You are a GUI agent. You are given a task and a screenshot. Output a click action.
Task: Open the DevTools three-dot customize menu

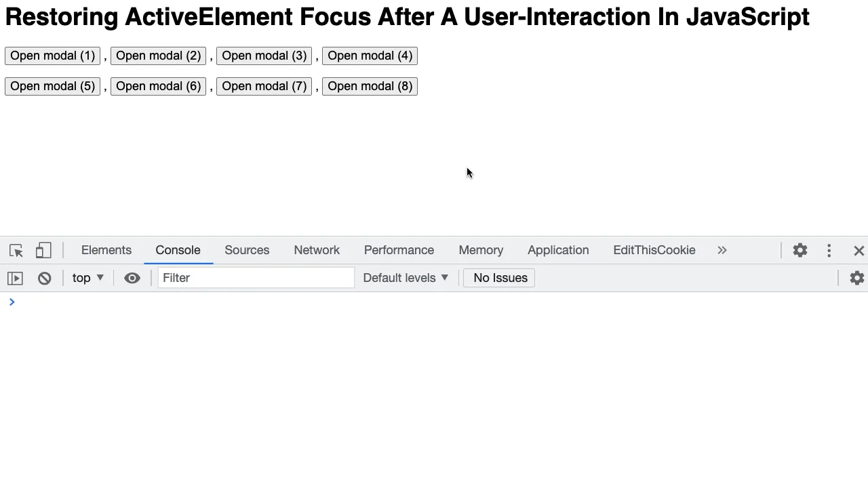pyautogui.click(x=829, y=250)
